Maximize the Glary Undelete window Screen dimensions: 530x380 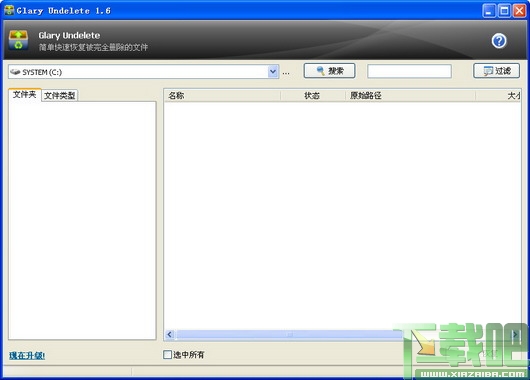coord(504,11)
